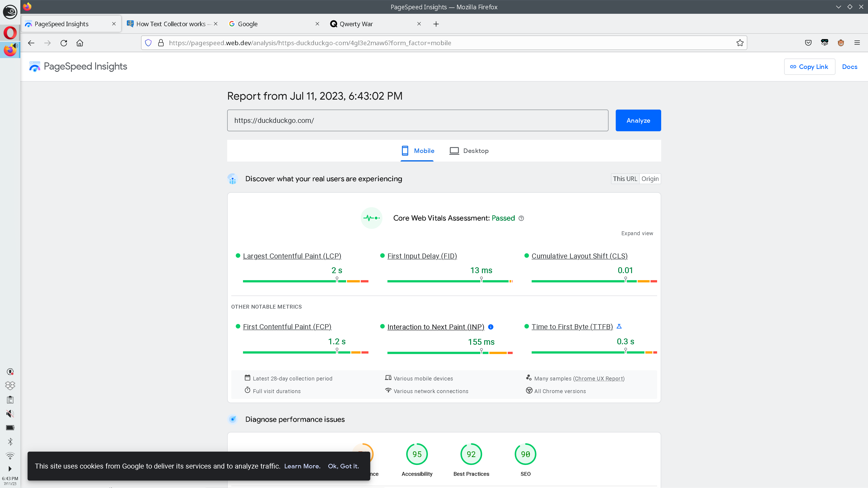Switch to the Desktop report tab

469,151
